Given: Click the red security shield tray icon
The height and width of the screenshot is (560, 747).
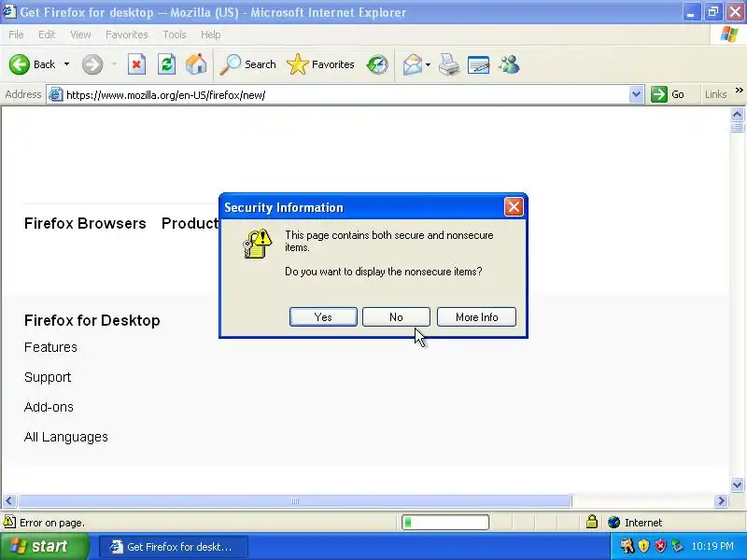Looking at the screenshot, I should click(660, 546).
